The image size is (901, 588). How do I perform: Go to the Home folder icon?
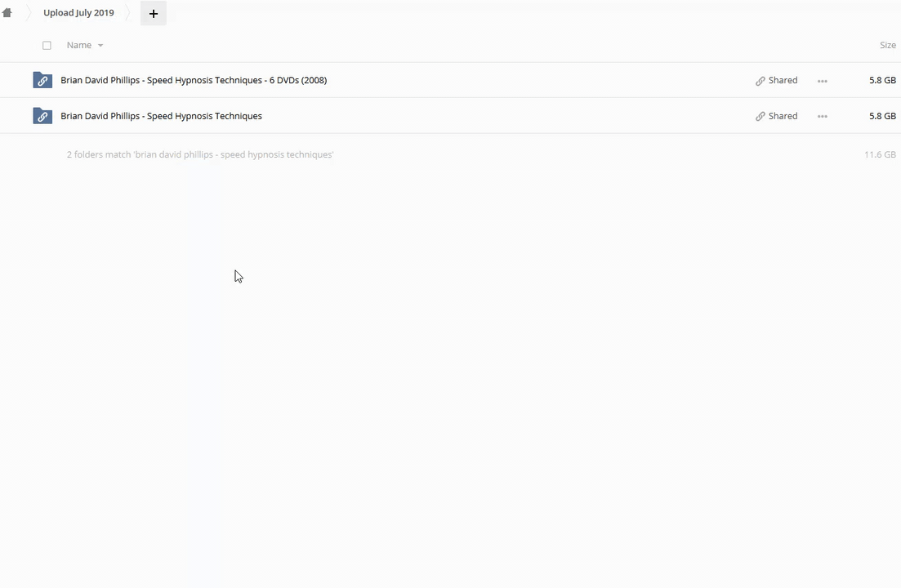(7, 13)
